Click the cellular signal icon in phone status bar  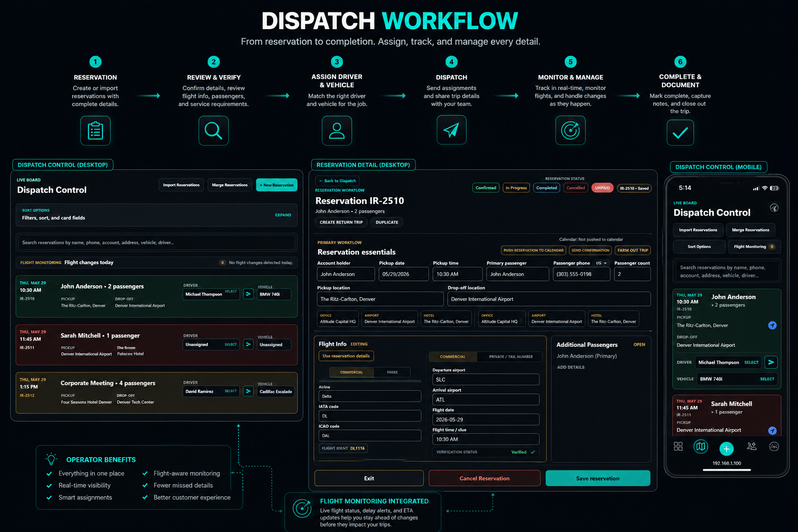[756, 188]
